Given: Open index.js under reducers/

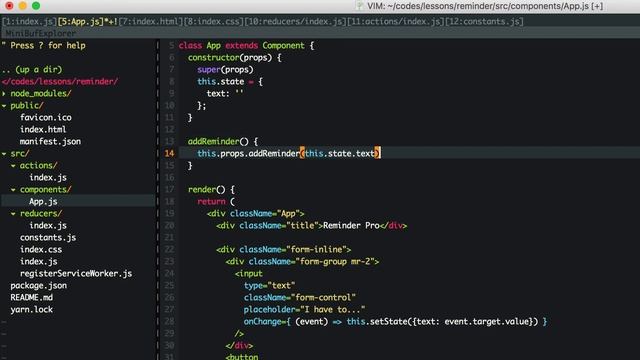Looking at the screenshot, I should click(48, 225).
